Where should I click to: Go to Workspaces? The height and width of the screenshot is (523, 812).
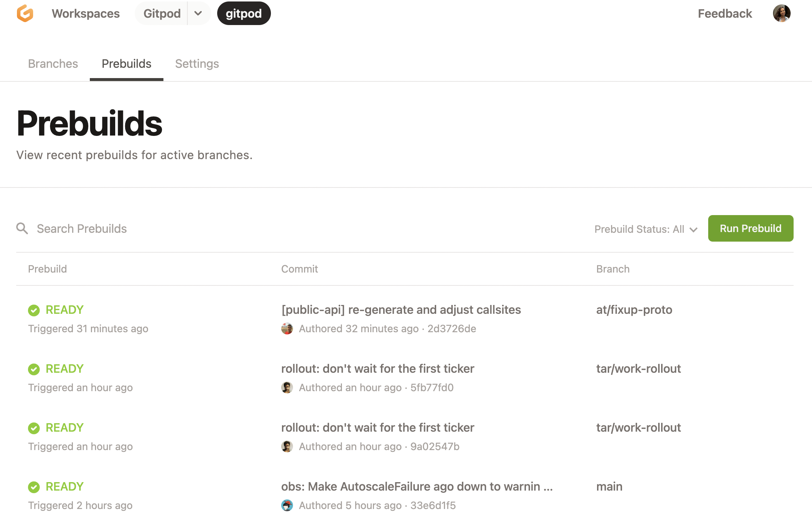click(x=86, y=14)
